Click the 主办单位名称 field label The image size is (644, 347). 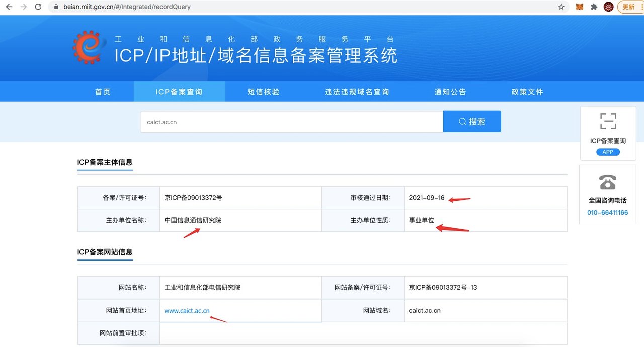coord(126,220)
